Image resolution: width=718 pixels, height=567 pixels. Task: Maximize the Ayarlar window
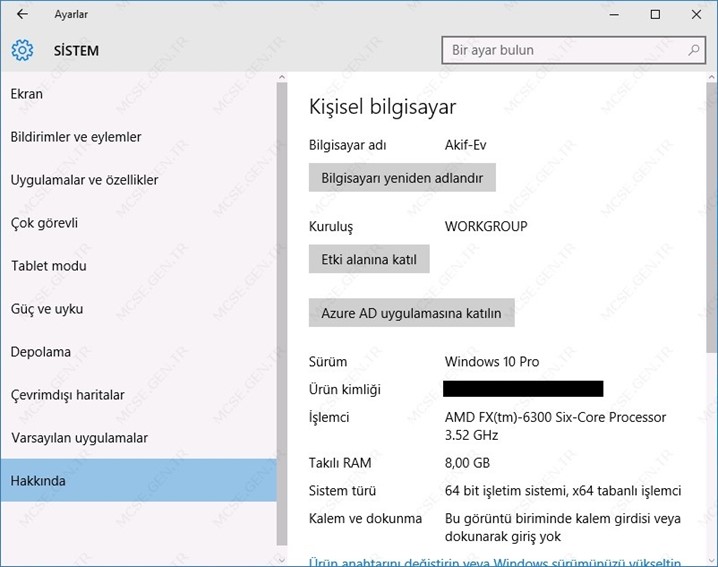point(655,15)
